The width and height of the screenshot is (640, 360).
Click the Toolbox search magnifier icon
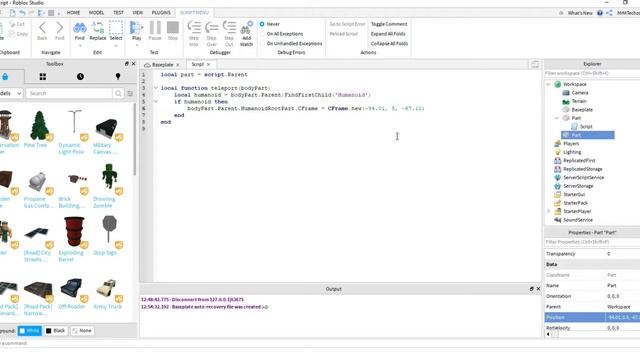coord(118,93)
